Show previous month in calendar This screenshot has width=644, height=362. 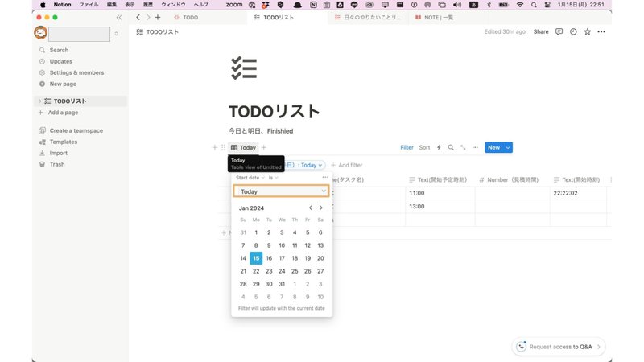[x=311, y=208]
